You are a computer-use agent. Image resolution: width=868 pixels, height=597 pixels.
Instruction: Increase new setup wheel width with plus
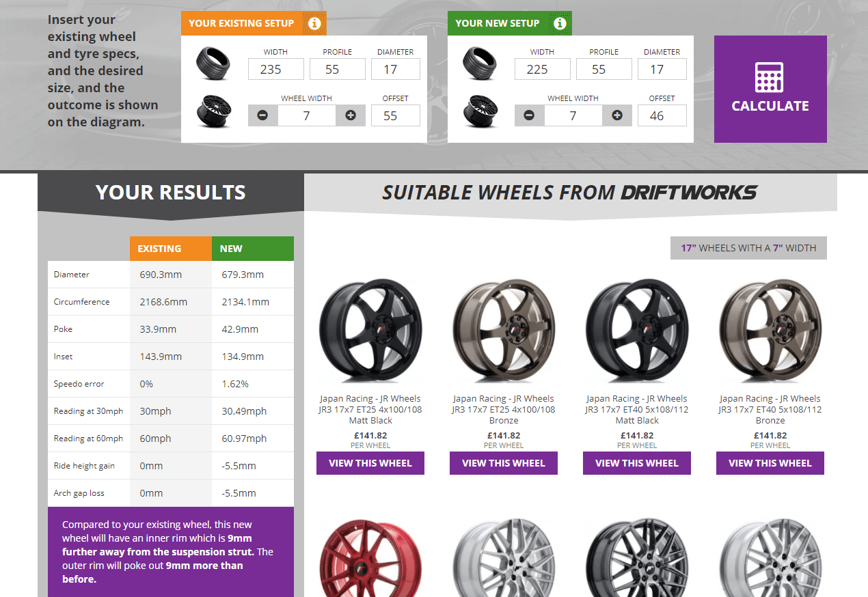(x=617, y=115)
